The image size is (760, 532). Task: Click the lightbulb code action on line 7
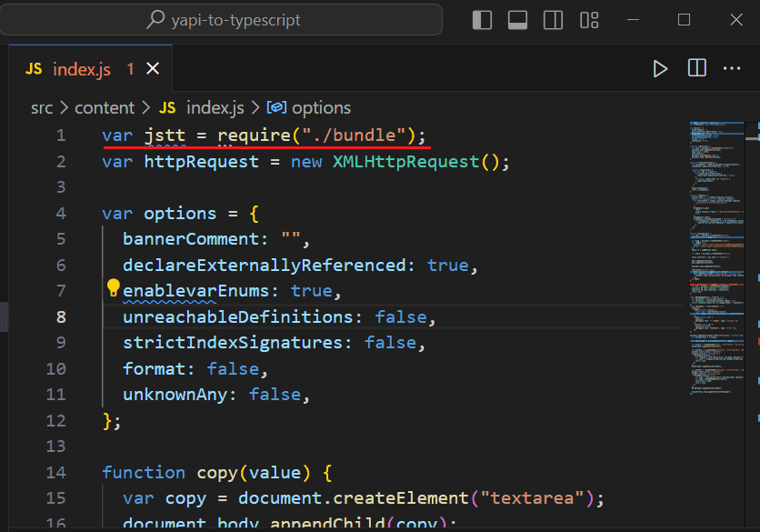pyautogui.click(x=113, y=289)
